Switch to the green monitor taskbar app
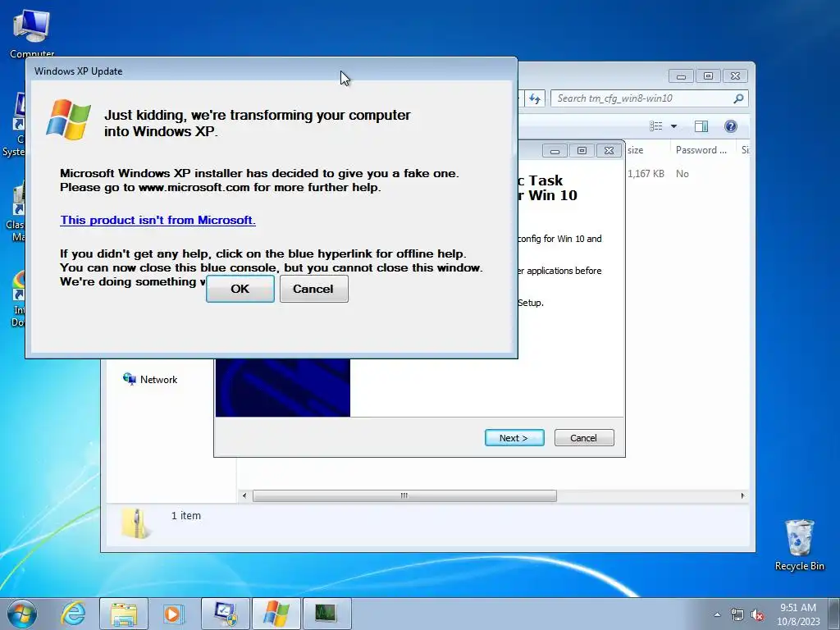The height and width of the screenshot is (630, 840). pos(326,614)
